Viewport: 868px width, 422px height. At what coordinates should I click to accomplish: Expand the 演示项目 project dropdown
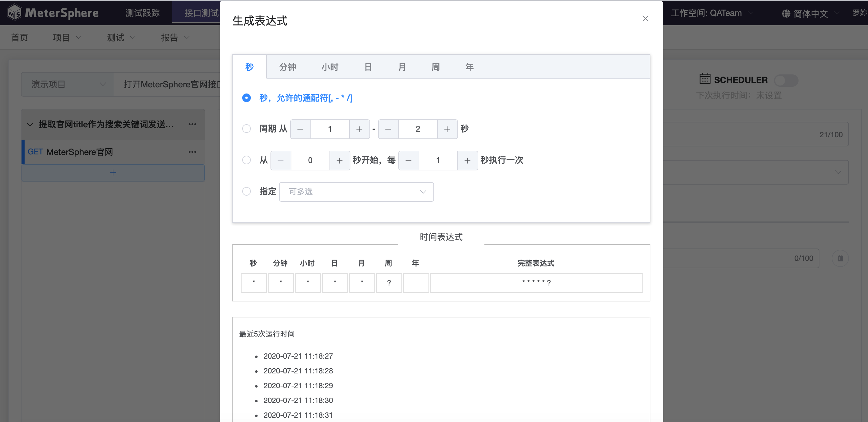pos(67,84)
